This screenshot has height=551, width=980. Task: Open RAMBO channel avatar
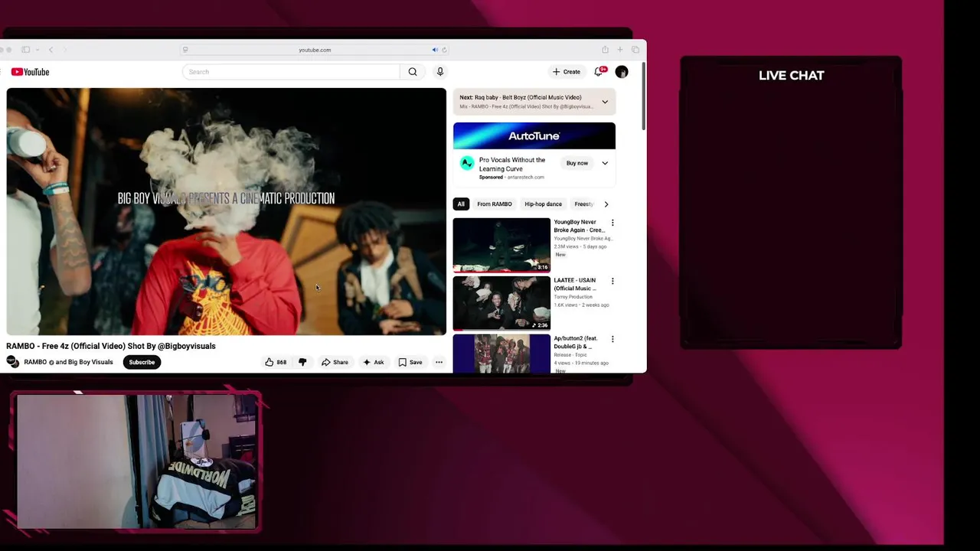coord(13,362)
